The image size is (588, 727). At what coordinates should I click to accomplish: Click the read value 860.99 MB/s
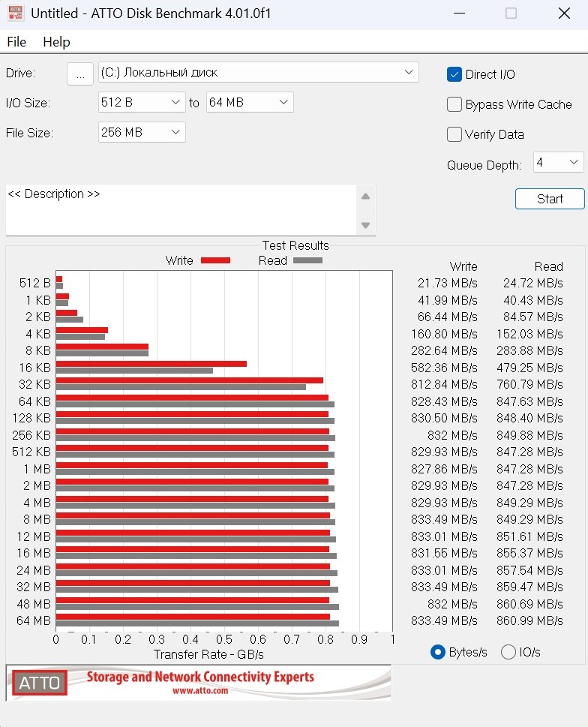point(530,620)
